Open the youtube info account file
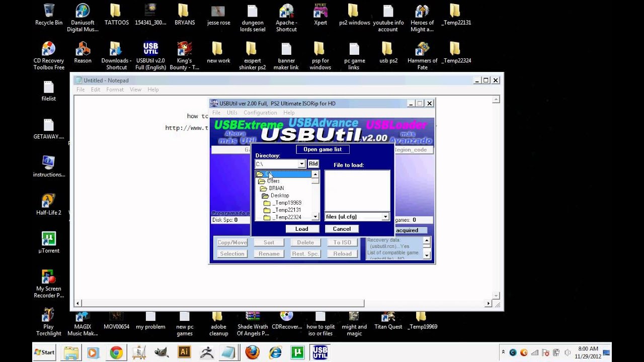The width and height of the screenshot is (644, 362). 388,18
